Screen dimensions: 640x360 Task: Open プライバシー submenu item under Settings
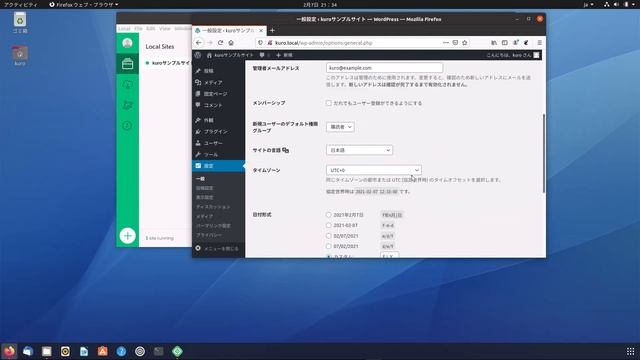[x=209, y=235]
